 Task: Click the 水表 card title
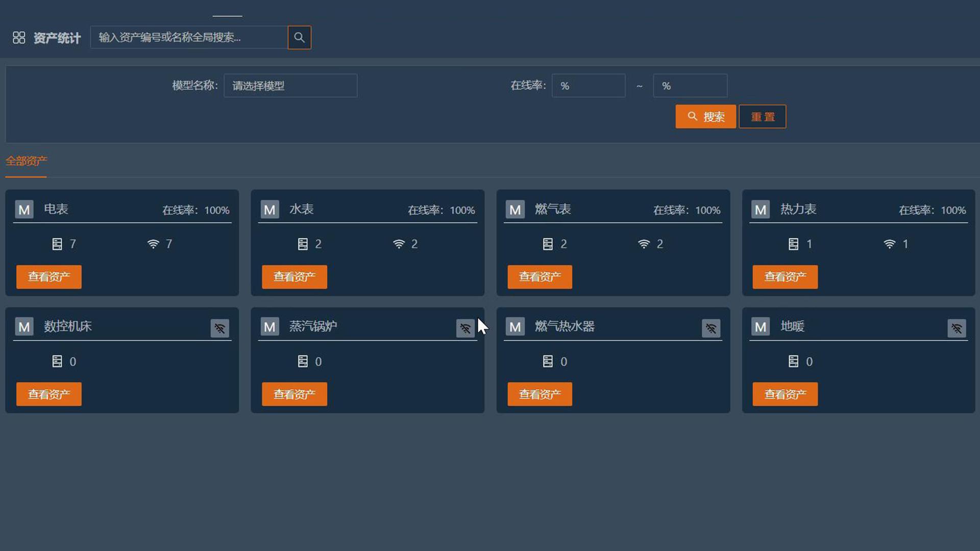[302, 209]
